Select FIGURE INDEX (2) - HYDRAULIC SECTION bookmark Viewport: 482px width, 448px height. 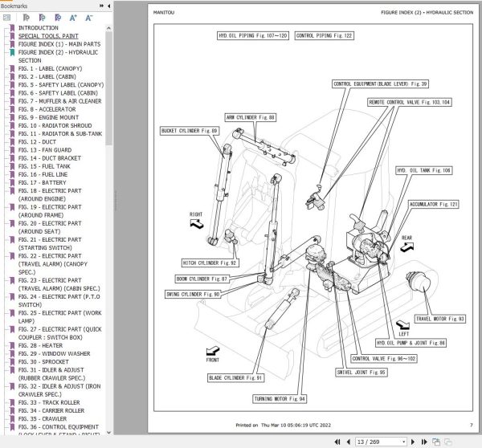point(58,56)
